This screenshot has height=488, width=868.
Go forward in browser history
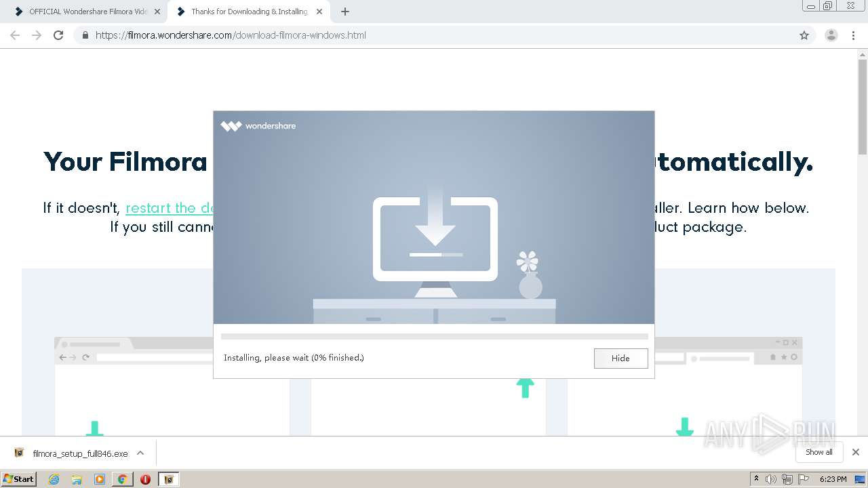tap(37, 35)
